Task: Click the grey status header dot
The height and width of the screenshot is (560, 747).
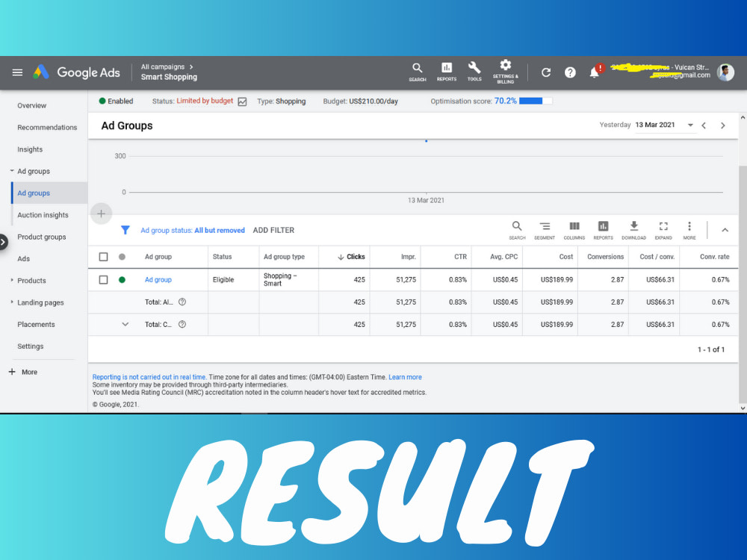Action: click(122, 257)
